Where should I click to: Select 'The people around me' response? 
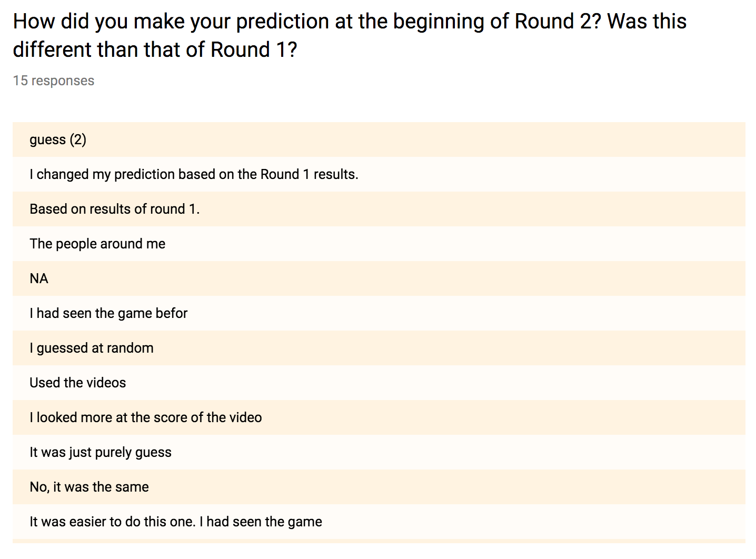point(379,244)
